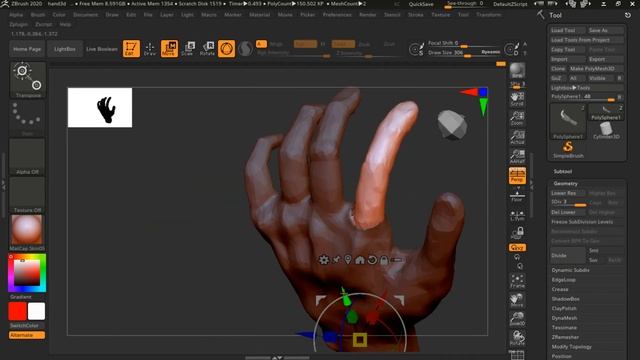Toggle the Edit mode button
640x360 pixels.
(131, 49)
